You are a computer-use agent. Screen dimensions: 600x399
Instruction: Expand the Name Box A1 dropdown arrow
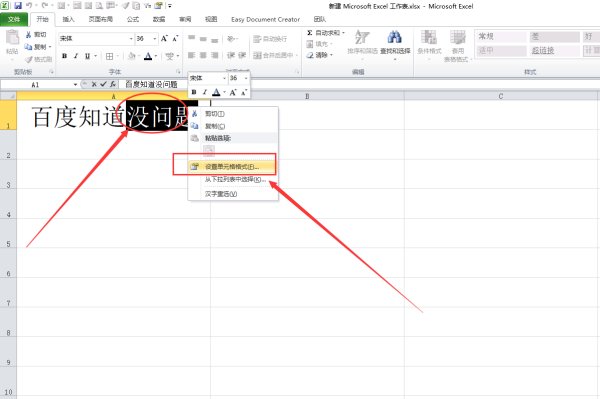pyautogui.click(x=75, y=85)
